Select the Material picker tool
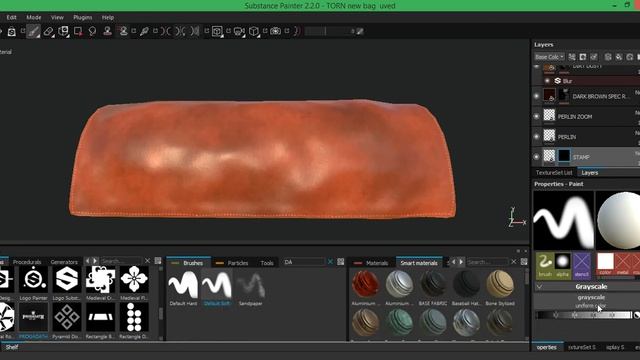The height and width of the screenshot is (360, 640). 144,31
